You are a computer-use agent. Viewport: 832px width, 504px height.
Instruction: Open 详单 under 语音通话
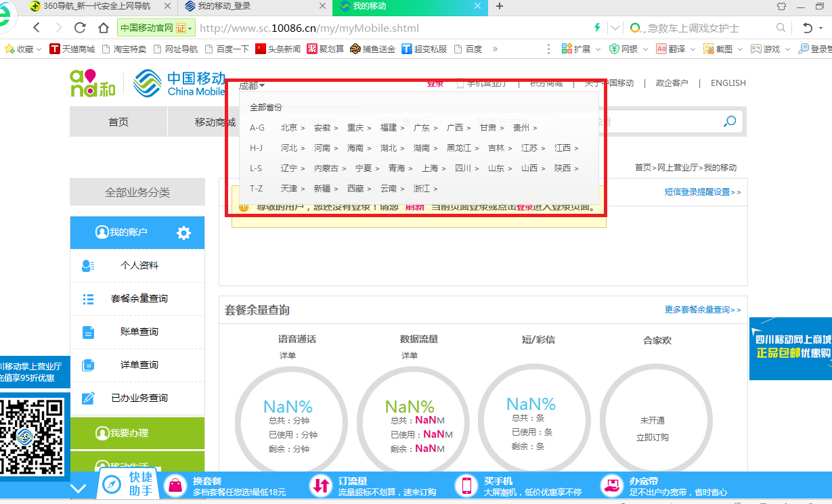coord(288,356)
